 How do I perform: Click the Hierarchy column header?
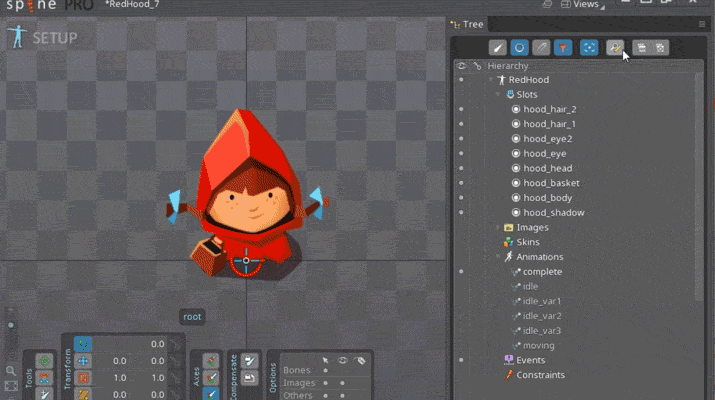pos(508,66)
